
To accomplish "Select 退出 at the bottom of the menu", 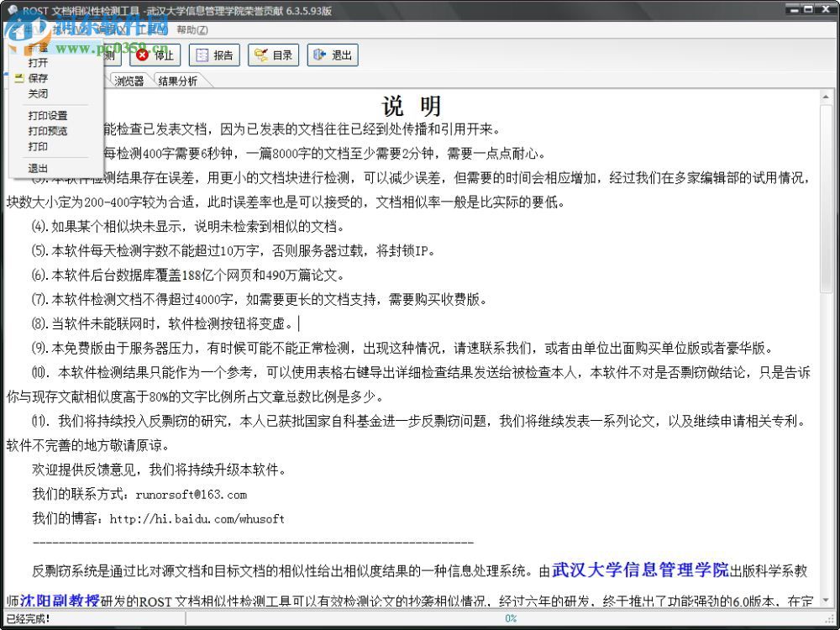I will coord(37,168).
